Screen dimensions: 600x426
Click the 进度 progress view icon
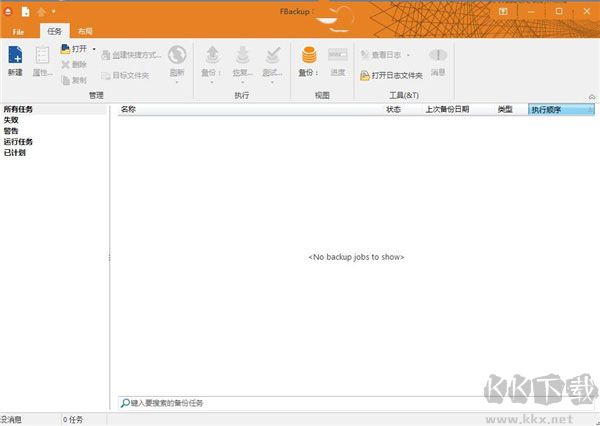pos(338,55)
